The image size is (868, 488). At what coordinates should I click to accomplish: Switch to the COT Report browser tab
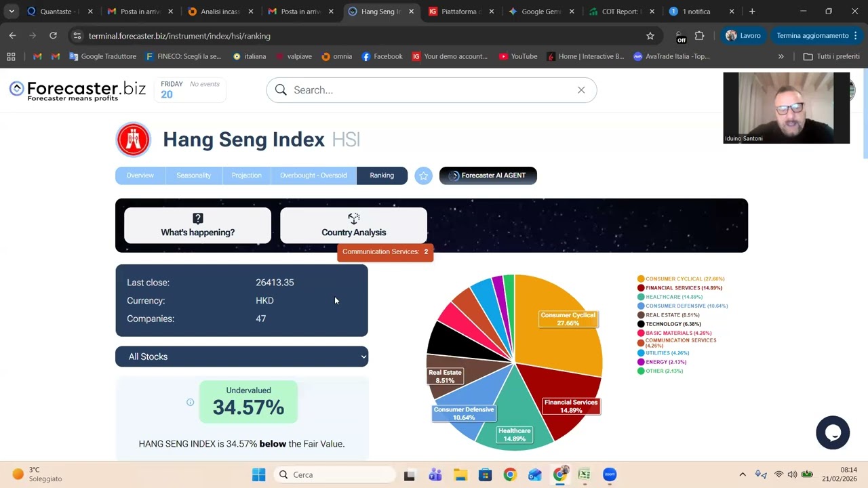[x=614, y=12]
